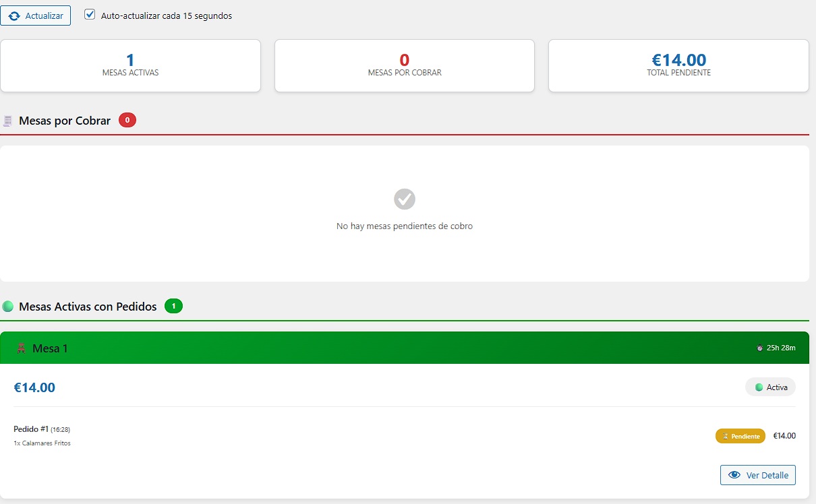Click the 'Auto-actualizar cada 15 segundos' label

click(x=166, y=15)
